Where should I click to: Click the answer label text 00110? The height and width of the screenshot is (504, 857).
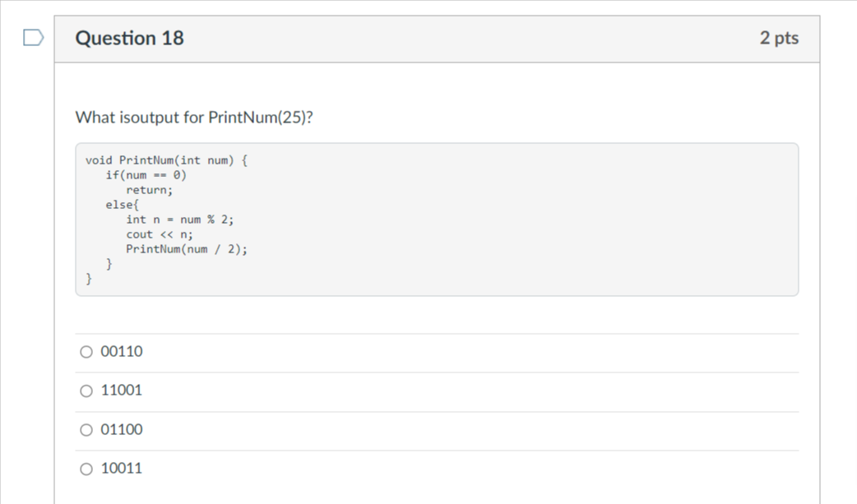[121, 351]
